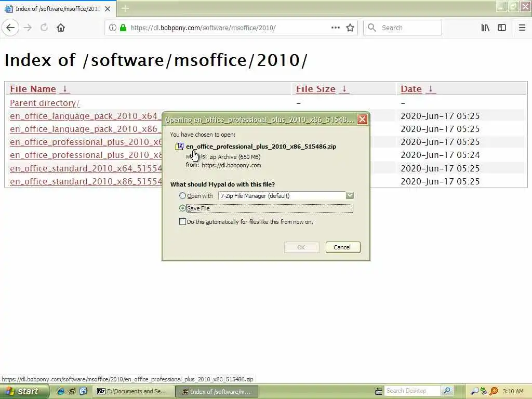Open the on-screen keyboard taskbar icon
Screen dimensions: 532x399
pyautogui.click(x=378, y=391)
